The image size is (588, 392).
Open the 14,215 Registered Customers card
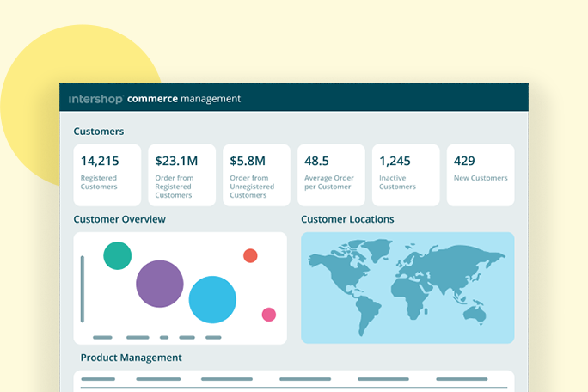[x=107, y=175]
